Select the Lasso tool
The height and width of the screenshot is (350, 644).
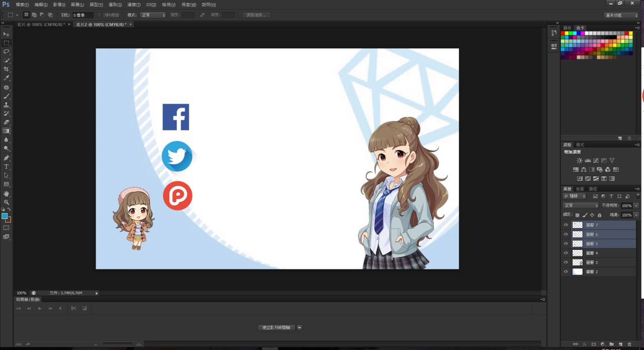click(7, 52)
